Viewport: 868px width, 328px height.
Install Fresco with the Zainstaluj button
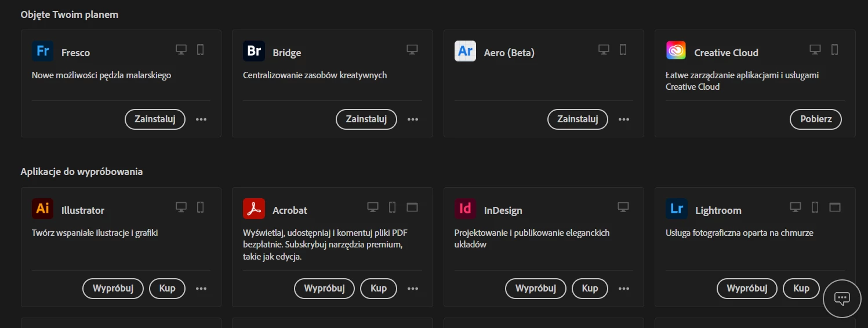click(x=155, y=119)
